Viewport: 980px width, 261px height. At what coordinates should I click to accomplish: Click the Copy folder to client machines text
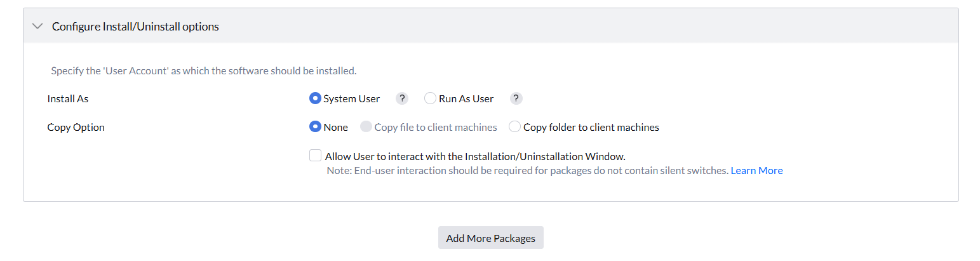pos(591,127)
